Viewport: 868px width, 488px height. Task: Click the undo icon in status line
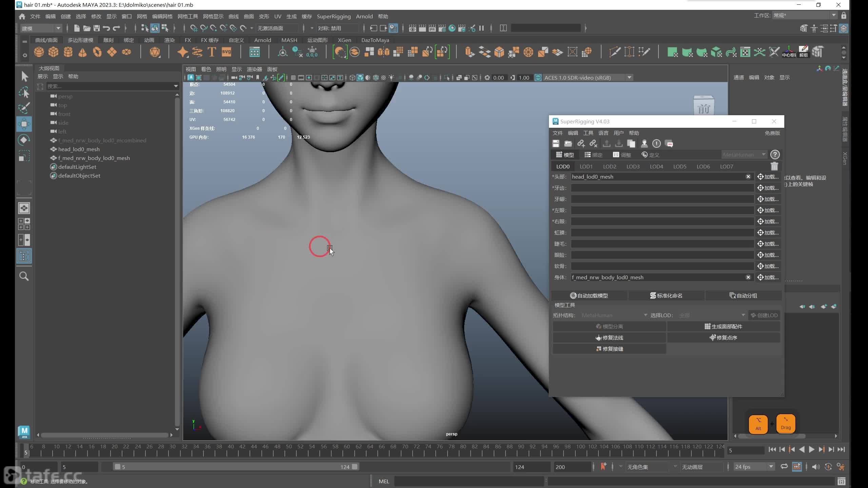106,28
